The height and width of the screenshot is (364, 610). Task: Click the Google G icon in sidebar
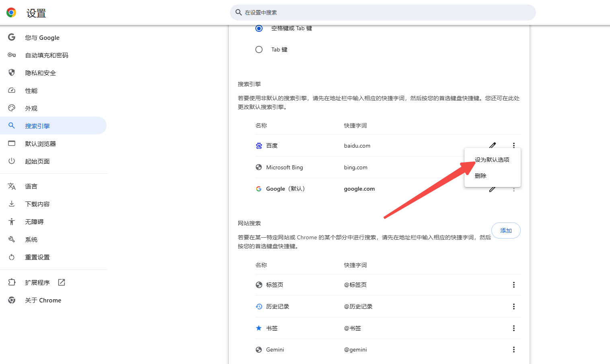12,37
